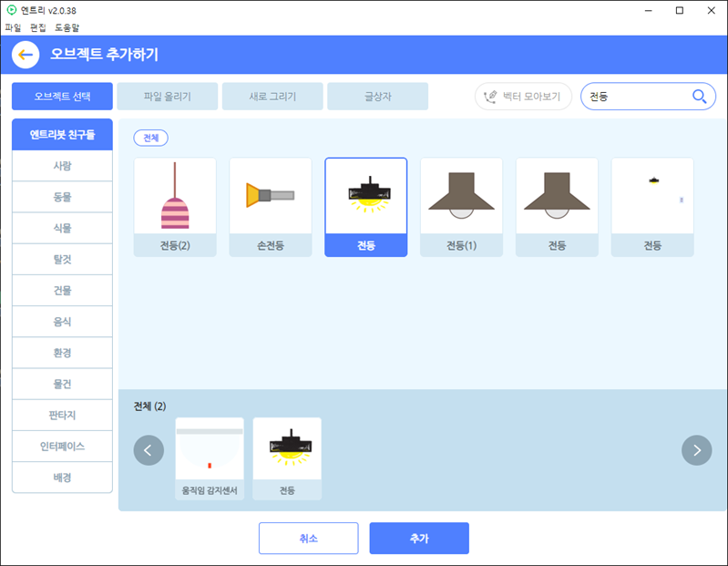The width and height of the screenshot is (728, 566).
Task: Select the 전등(1) brown lamp object
Action: (462, 207)
